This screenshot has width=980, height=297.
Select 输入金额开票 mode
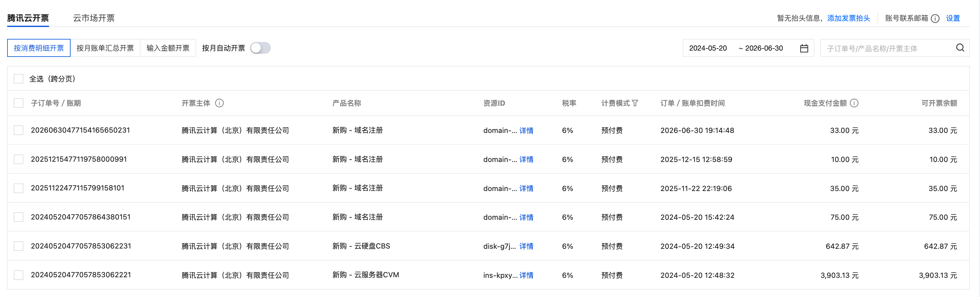pyautogui.click(x=168, y=48)
